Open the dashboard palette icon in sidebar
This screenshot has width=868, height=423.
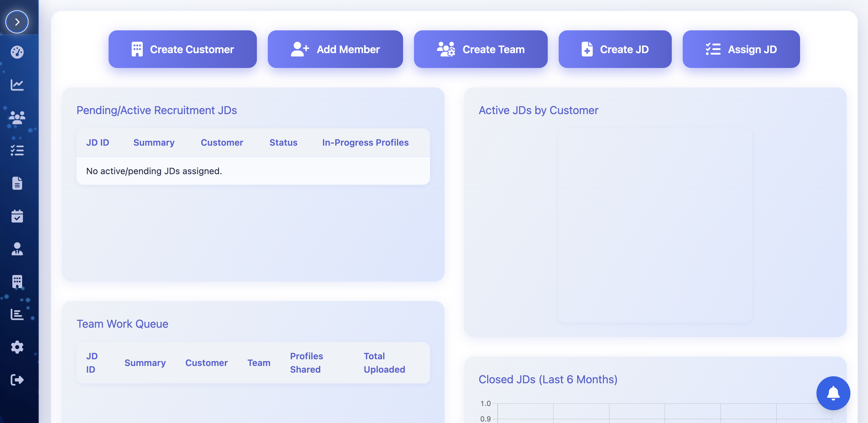coord(17,52)
